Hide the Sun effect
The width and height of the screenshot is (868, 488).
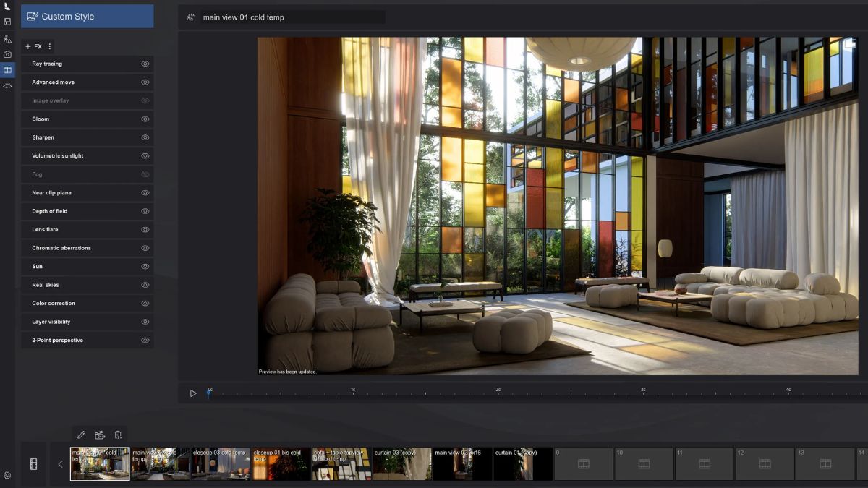145,267
